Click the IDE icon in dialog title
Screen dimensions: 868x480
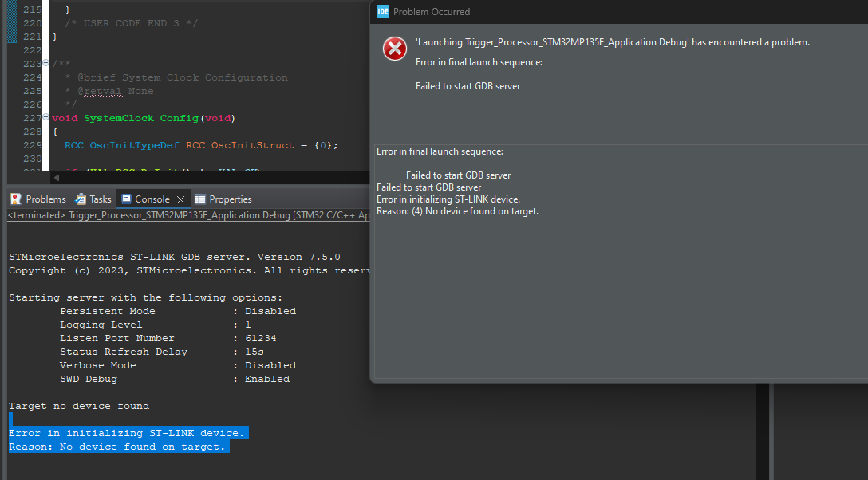(383, 11)
